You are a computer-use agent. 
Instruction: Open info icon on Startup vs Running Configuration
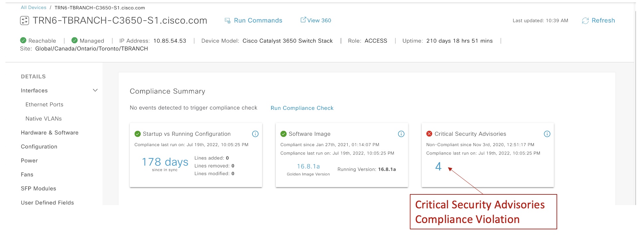tap(255, 134)
